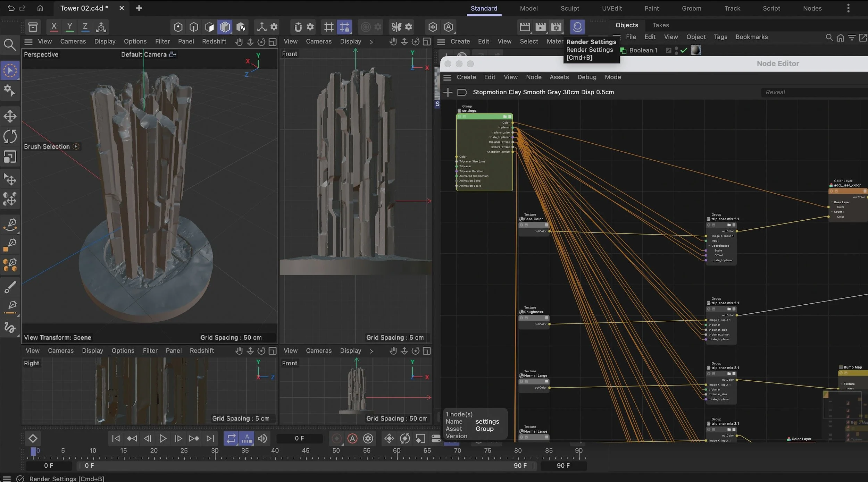Select the Move tool in left toolbar
This screenshot has height=482, width=868.
pos(10,116)
